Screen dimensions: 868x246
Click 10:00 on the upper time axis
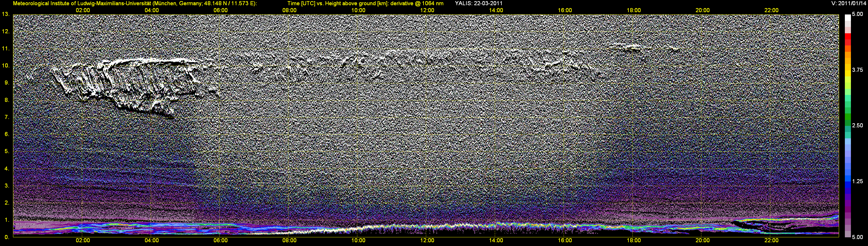(358, 10)
